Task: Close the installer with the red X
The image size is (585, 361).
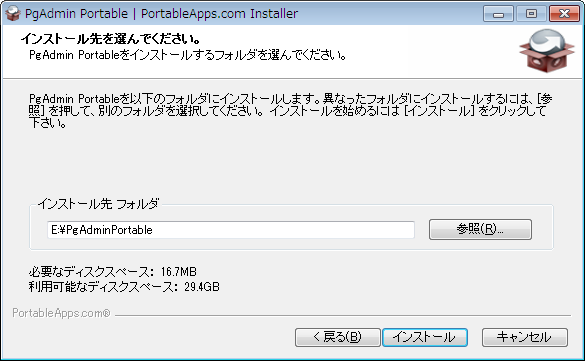Action: pyautogui.click(x=564, y=14)
